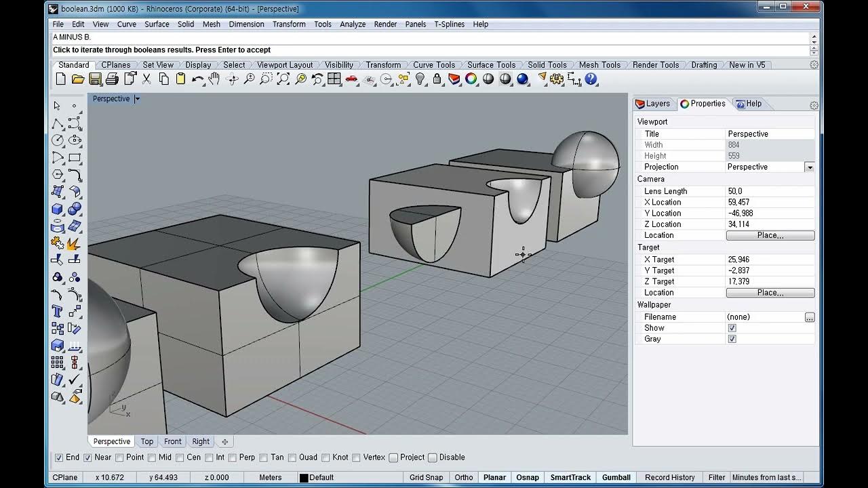Open the Transform menu
The height and width of the screenshot is (488, 868).
coord(289,24)
